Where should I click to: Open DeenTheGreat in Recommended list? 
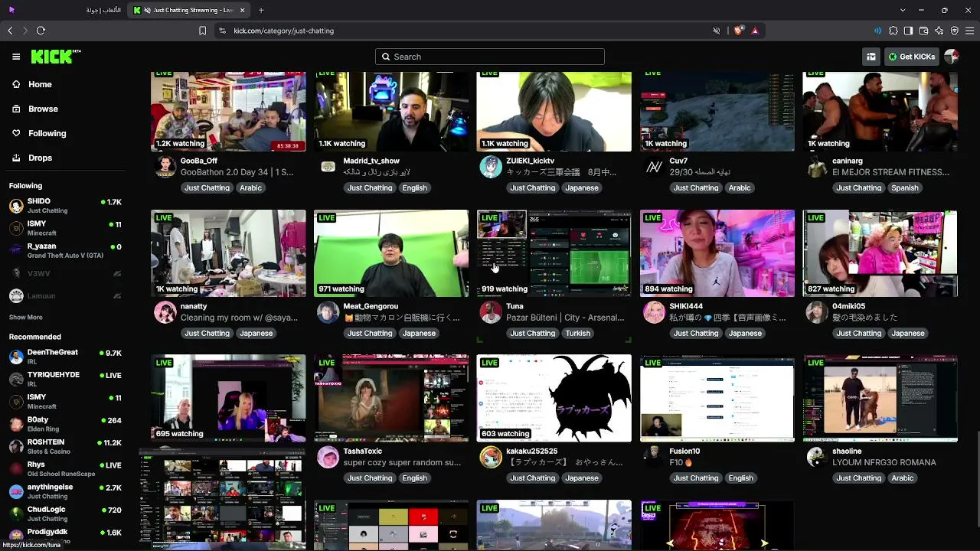pyautogui.click(x=65, y=357)
